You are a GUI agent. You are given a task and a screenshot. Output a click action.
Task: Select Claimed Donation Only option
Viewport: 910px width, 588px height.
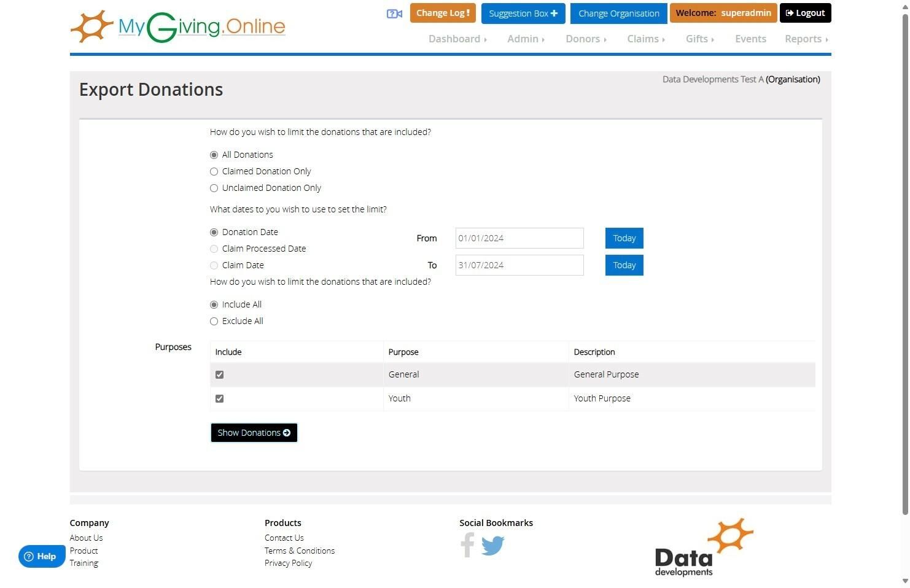coord(214,171)
